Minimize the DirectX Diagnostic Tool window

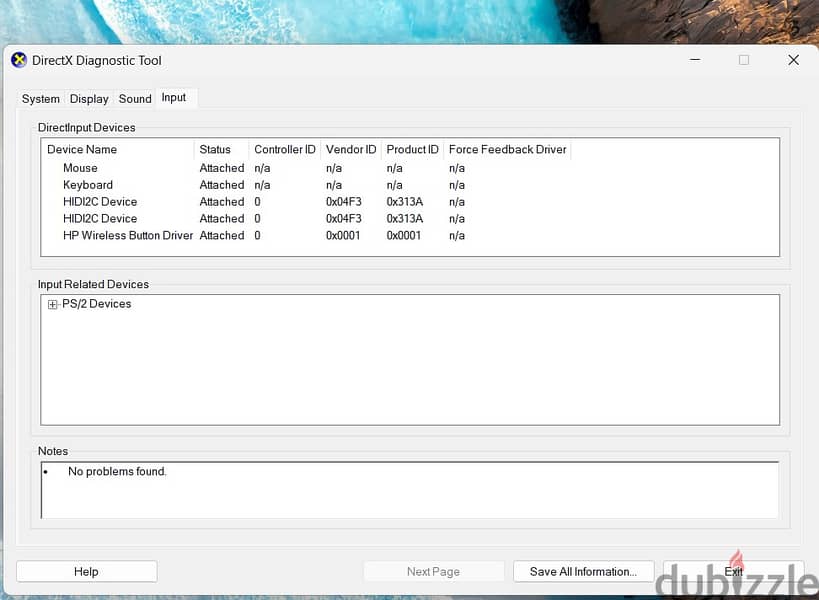click(x=695, y=60)
